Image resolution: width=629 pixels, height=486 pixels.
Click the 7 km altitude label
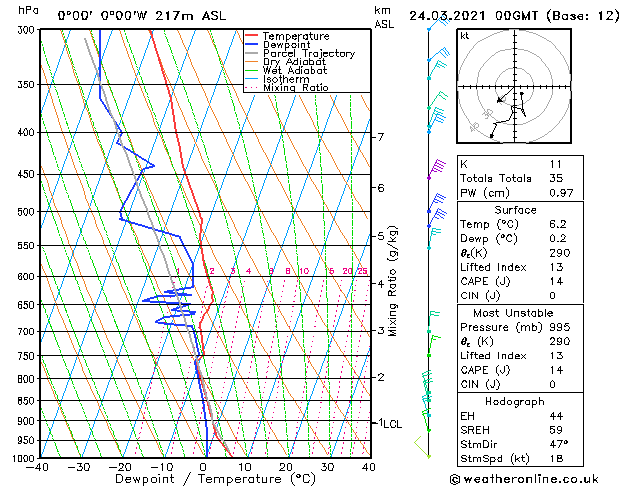point(381,137)
